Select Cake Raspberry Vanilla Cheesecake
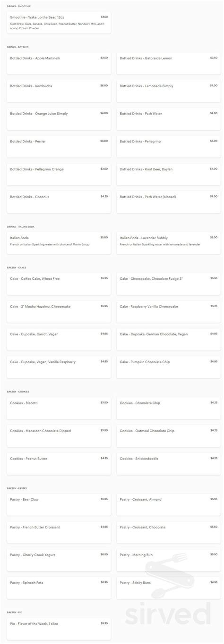The image size is (224, 644). click(169, 312)
